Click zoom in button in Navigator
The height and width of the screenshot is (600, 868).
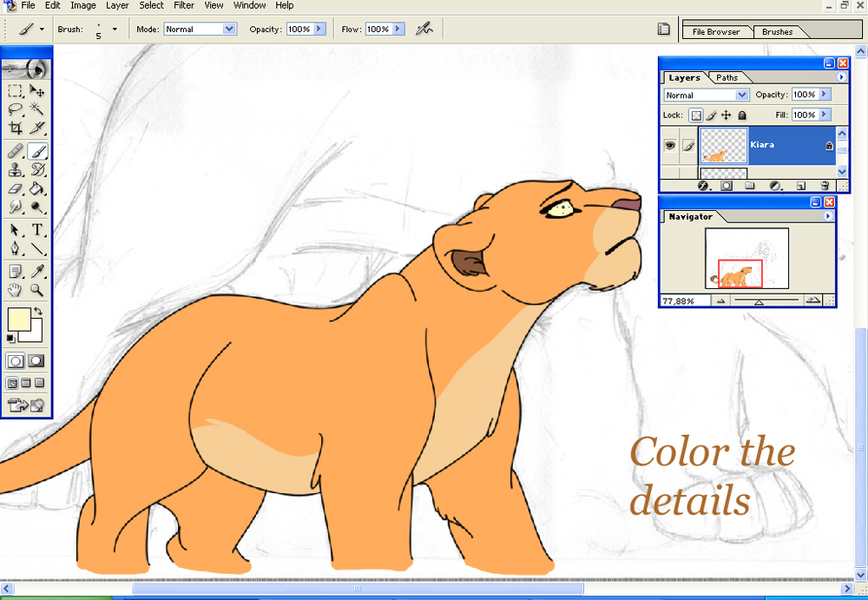(x=812, y=300)
